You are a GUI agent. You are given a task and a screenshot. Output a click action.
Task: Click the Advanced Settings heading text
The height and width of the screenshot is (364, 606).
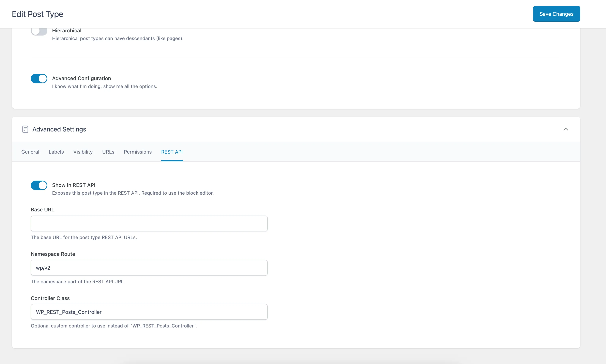coord(59,129)
